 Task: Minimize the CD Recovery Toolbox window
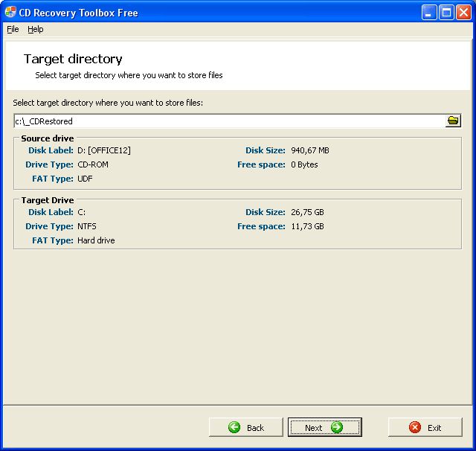click(x=428, y=13)
